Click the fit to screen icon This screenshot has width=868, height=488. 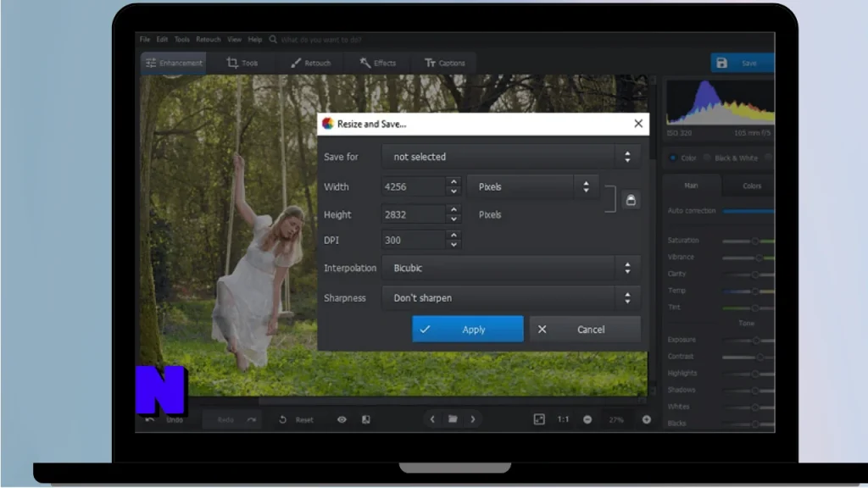[538, 419]
